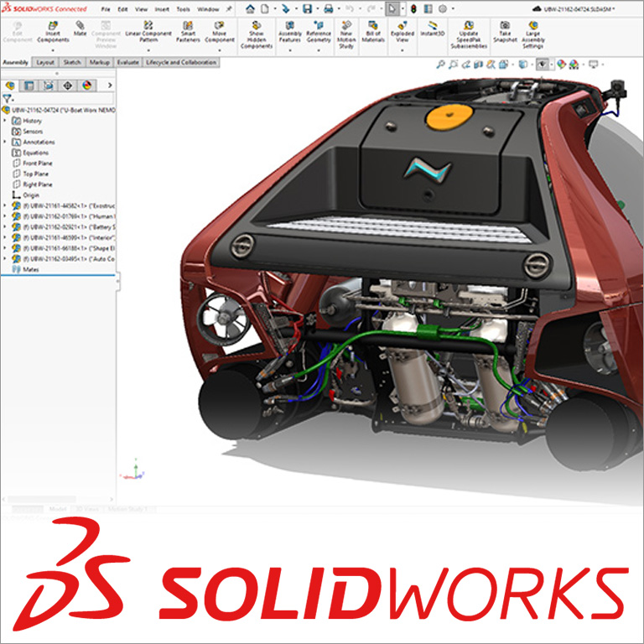Click the Insert Components tool

tap(53, 33)
